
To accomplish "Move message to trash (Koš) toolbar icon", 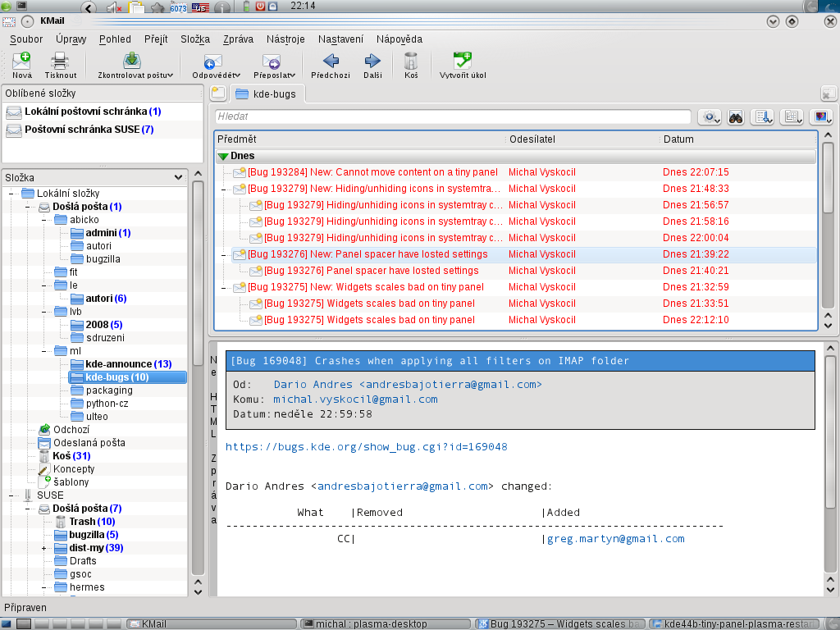I will click(x=411, y=65).
